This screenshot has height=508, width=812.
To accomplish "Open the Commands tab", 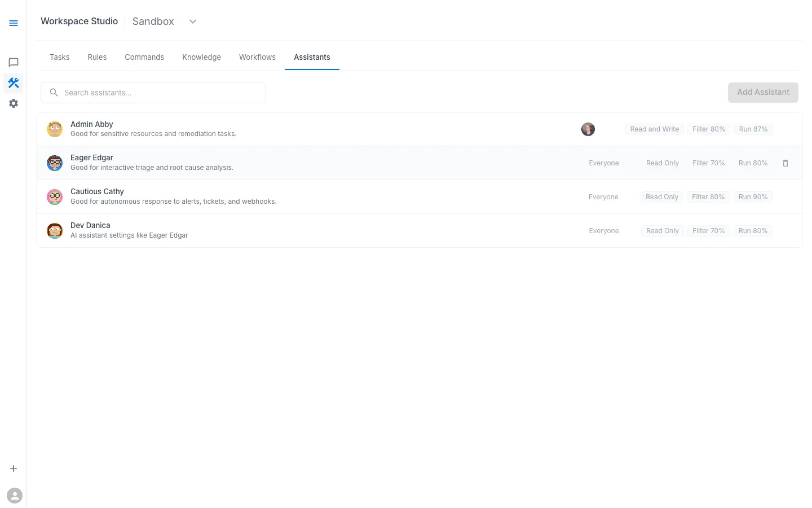I will 144,57.
